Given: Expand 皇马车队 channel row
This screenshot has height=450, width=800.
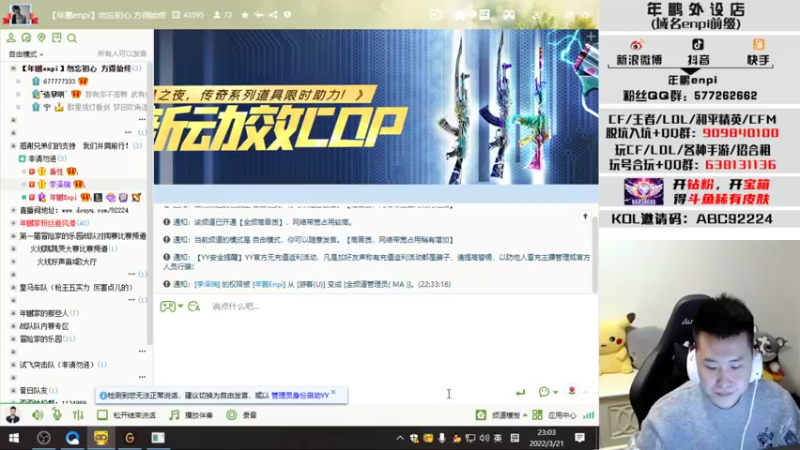Looking at the screenshot, I should pyautogui.click(x=13, y=287).
